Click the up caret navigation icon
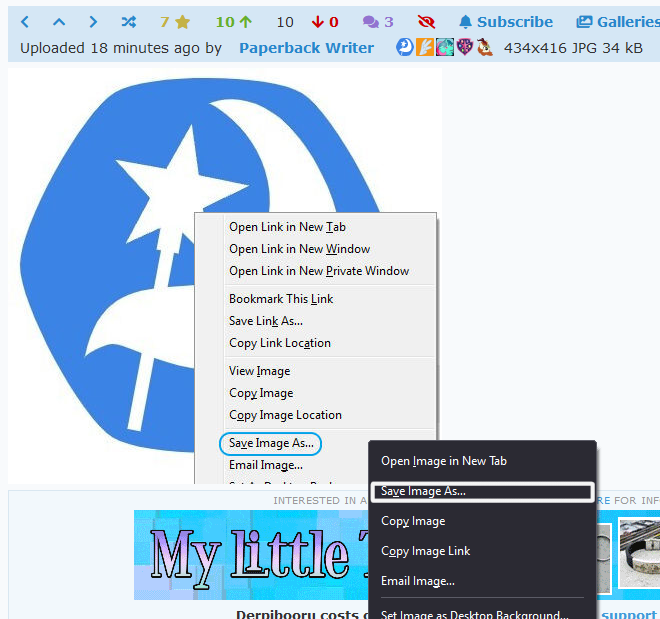Image resolution: width=660 pixels, height=619 pixels. pos(59,21)
